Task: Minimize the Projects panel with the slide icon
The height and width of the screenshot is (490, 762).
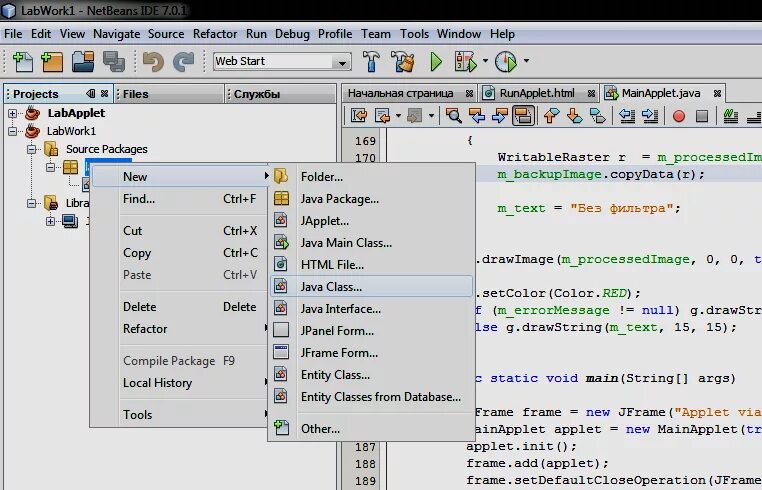Action: click(x=90, y=94)
